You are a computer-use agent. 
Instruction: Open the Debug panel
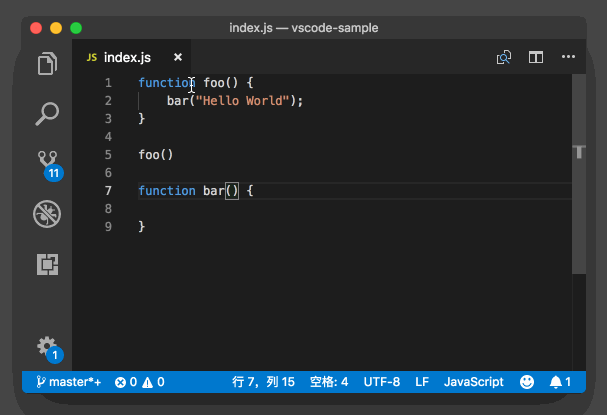tap(47, 212)
